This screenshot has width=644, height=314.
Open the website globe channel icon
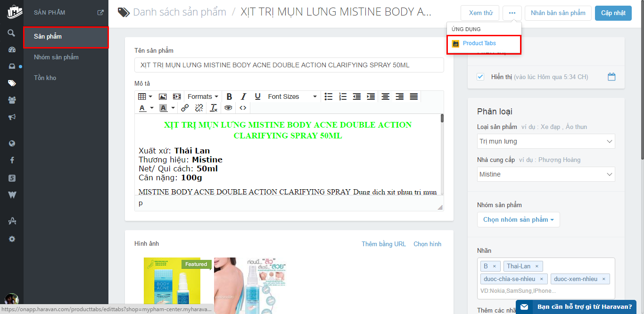(x=12, y=144)
